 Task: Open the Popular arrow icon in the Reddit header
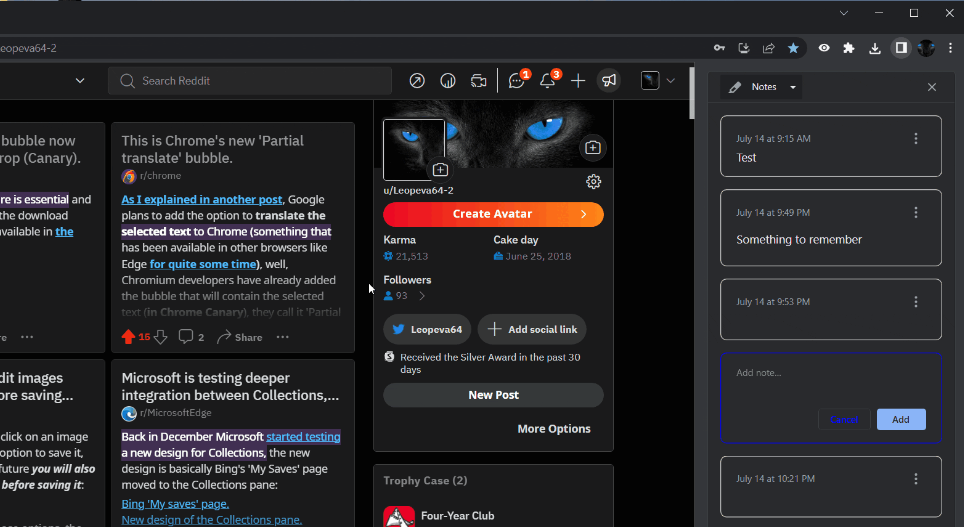click(x=418, y=81)
